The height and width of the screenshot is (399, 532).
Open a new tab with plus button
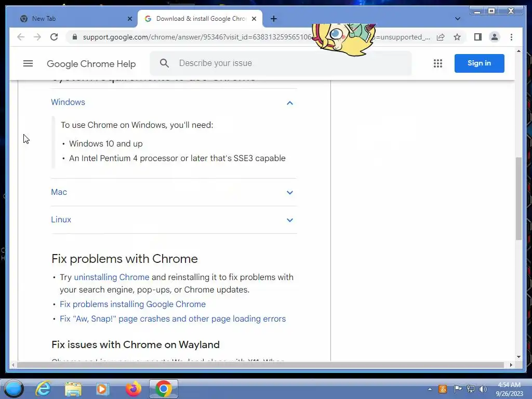pos(274,19)
